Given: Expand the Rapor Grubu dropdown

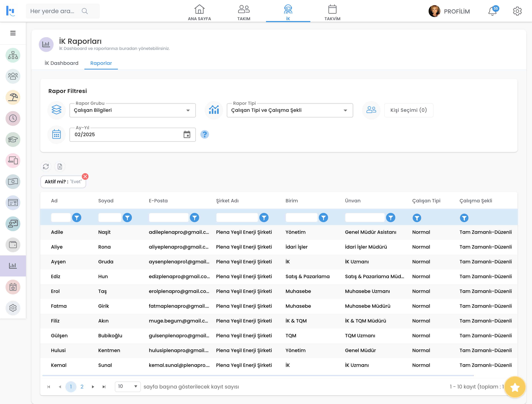Looking at the screenshot, I should point(132,111).
